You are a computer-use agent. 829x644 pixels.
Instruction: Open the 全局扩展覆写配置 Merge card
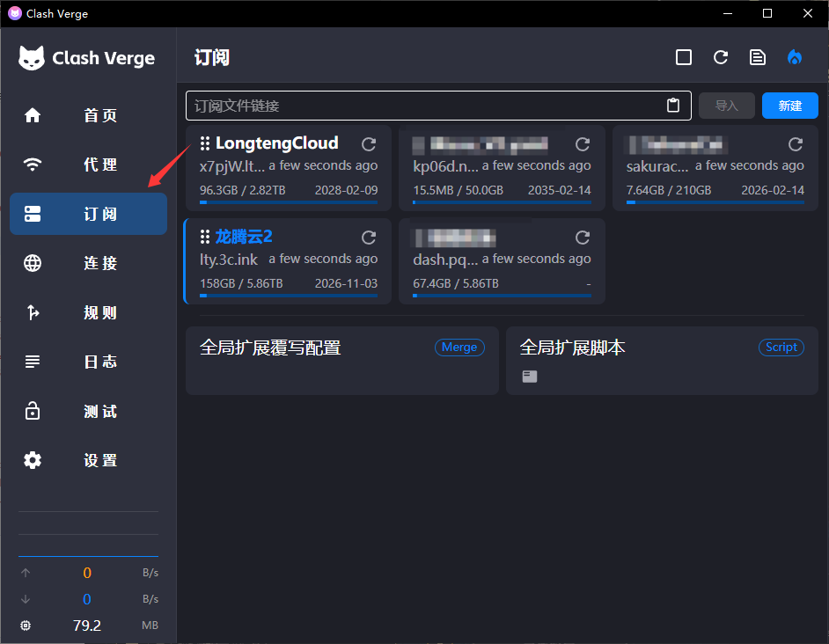(x=341, y=361)
